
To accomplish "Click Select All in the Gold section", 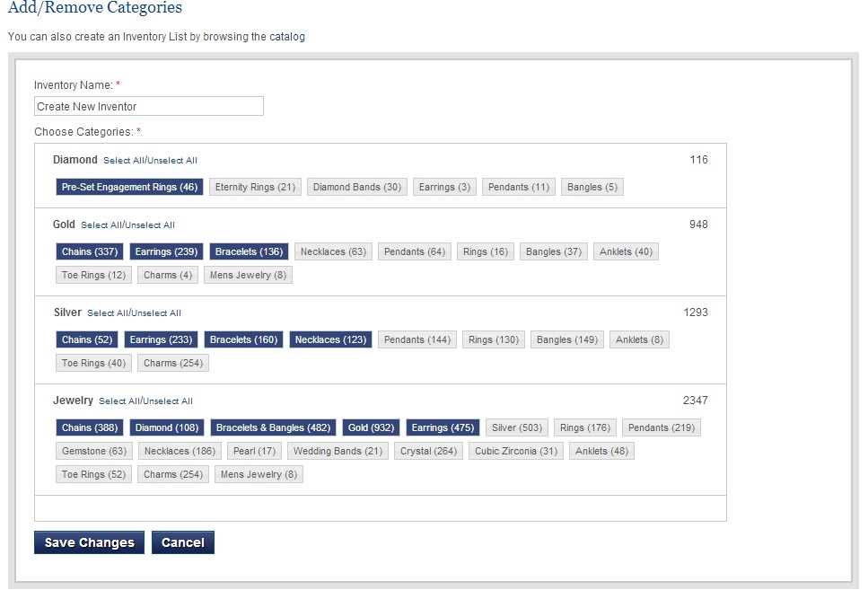I will (101, 225).
